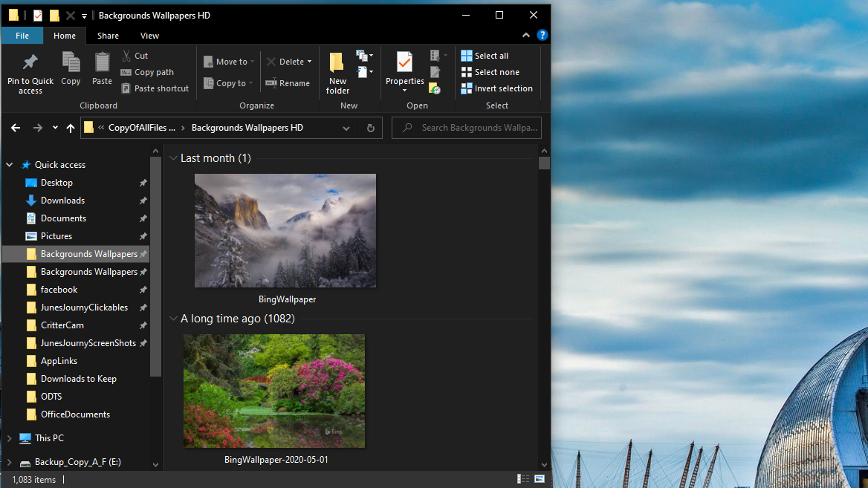
Task: Open JunesJournyClickables folder
Action: coord(83,308)
